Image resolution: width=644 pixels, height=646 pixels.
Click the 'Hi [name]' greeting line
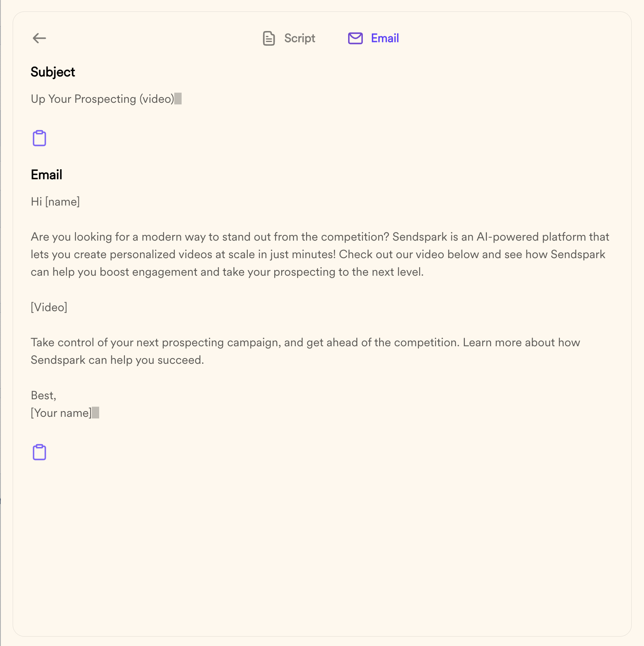click(x=55, y=201)
